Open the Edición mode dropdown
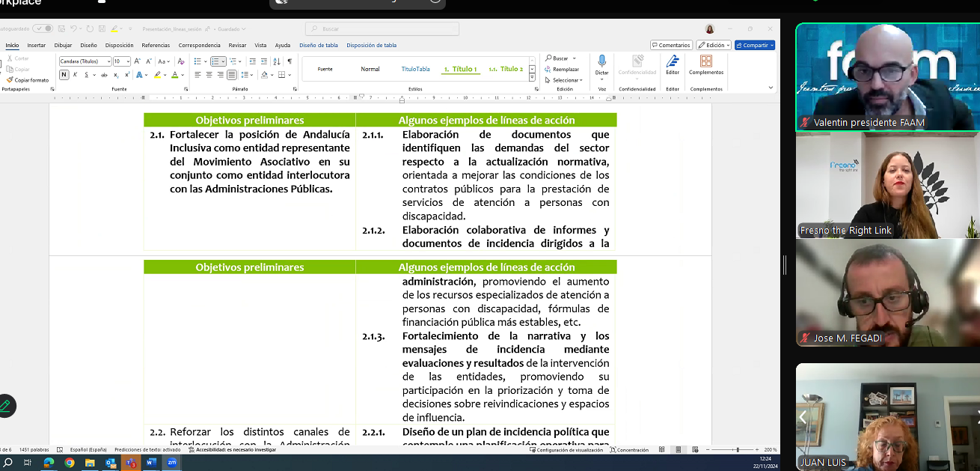 tap(714, 45)
